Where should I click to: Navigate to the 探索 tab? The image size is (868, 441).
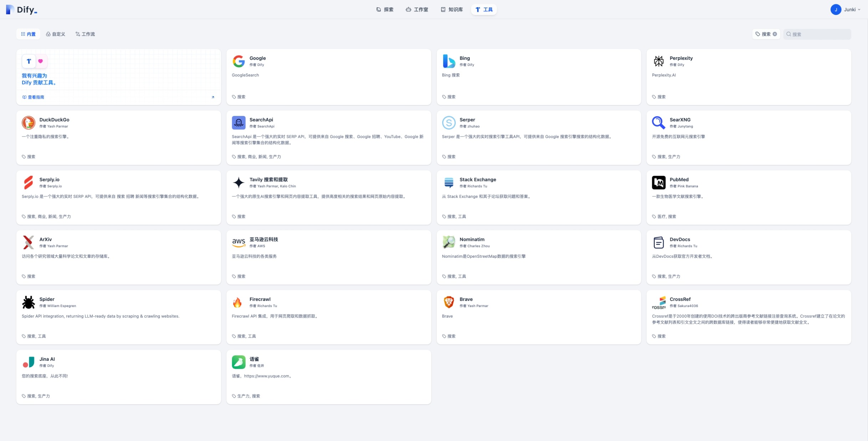[x=384, y=10]
